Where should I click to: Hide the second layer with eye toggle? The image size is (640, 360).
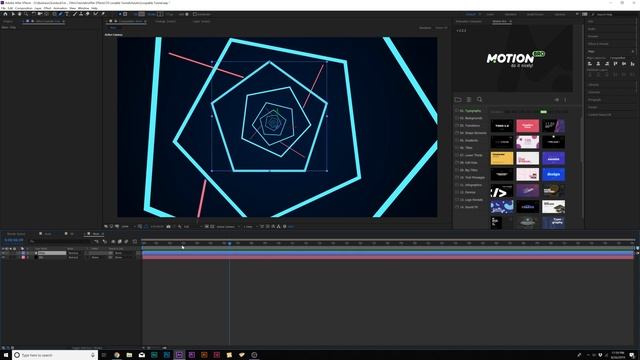[3, 258]
